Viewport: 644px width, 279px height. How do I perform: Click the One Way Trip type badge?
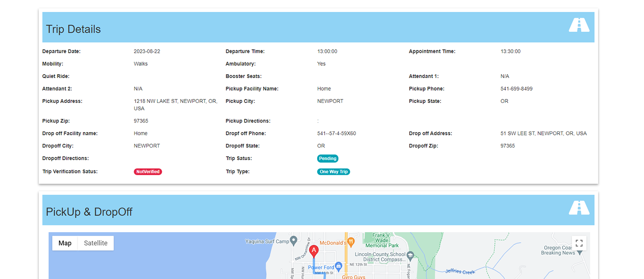[x=333, y=172]
